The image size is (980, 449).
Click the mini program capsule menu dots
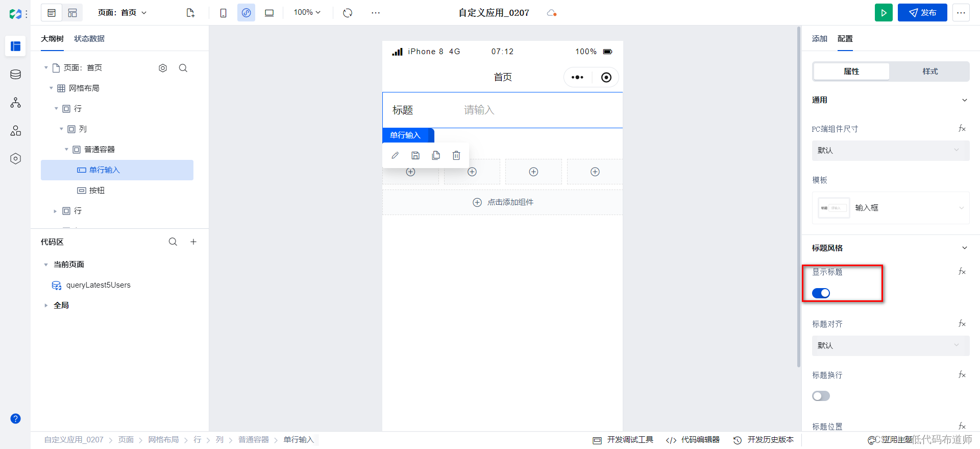(577, 77)
